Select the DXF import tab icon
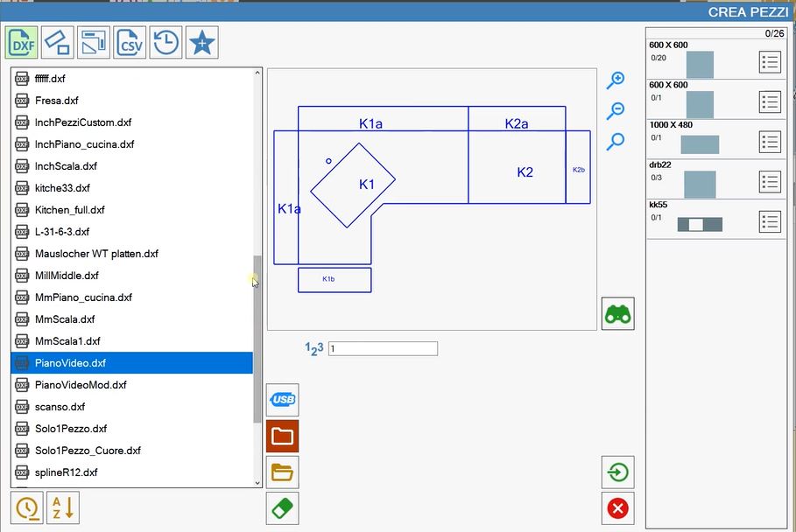 [x=21, y=42]
